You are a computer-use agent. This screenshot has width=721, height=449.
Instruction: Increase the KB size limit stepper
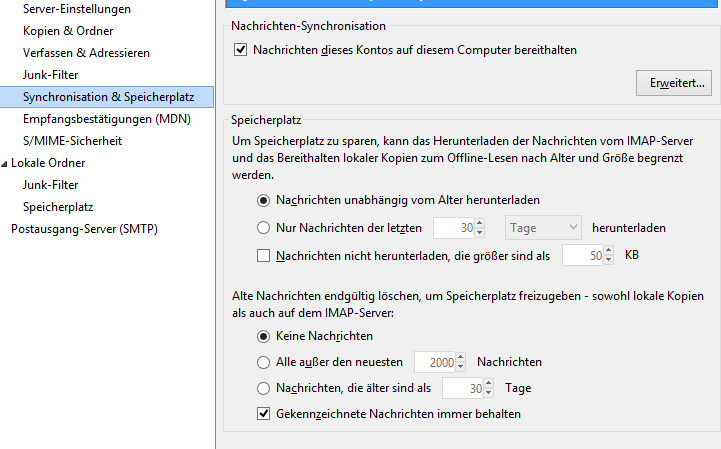click(x=609, y=251)
